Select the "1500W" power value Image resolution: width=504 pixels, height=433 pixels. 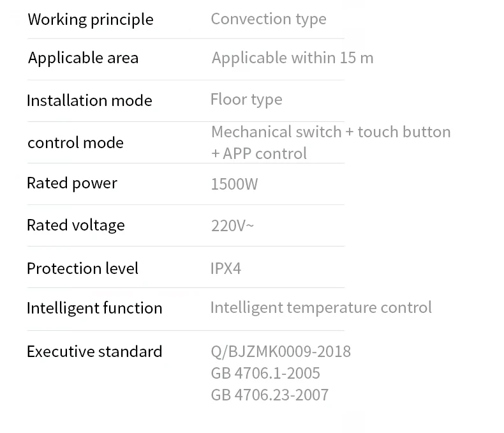234,185
